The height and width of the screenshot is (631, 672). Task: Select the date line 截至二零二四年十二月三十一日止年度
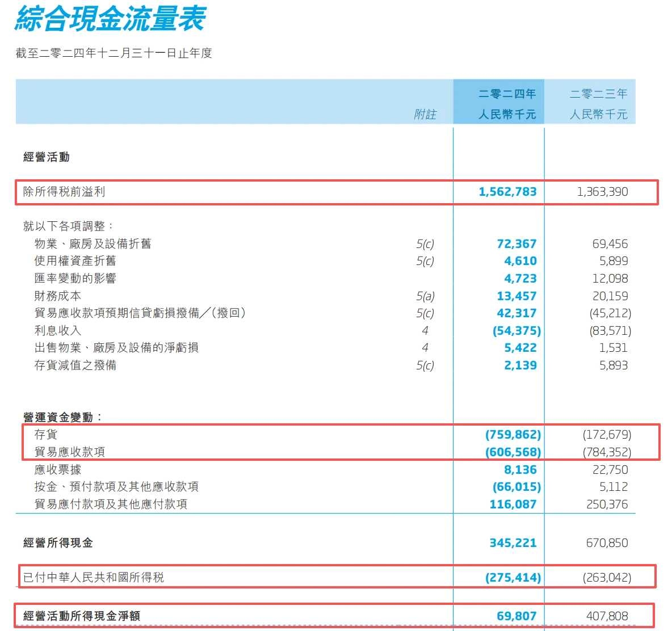114,53
